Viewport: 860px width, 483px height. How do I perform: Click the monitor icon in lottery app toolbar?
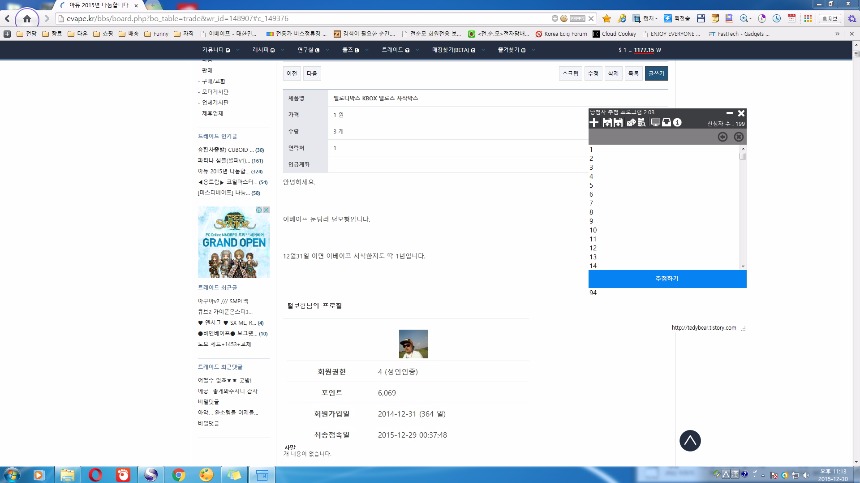click(654, 123)
